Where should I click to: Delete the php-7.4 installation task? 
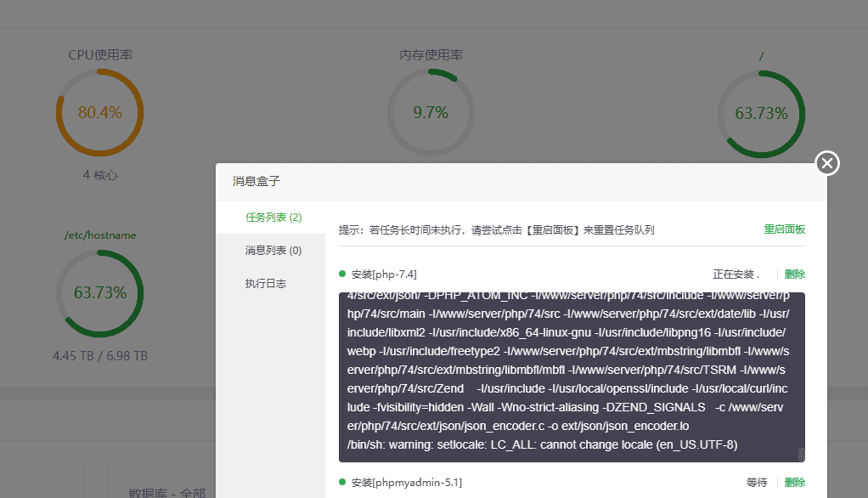click(795, 274)
